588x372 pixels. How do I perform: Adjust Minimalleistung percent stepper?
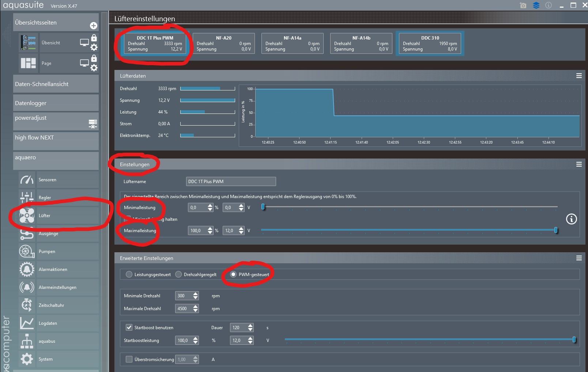[210, 208]
